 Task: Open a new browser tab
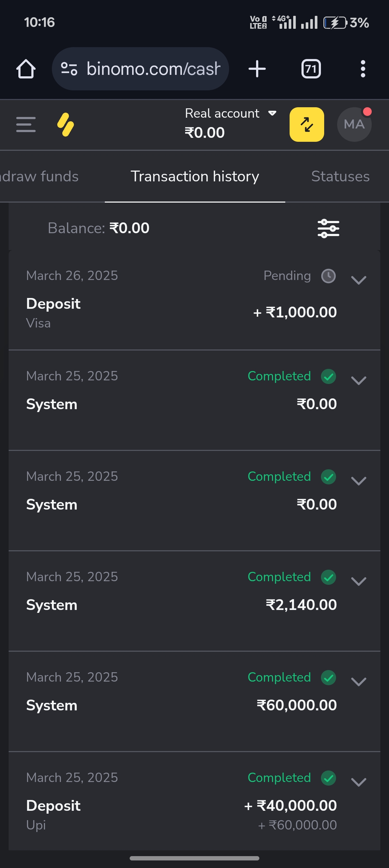(257, 69)
